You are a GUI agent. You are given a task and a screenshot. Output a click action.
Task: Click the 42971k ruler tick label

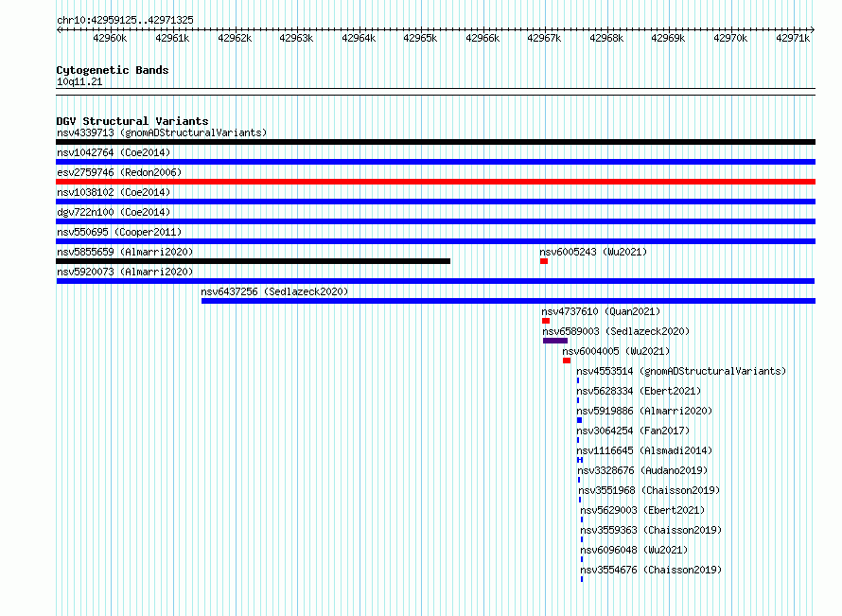pyautogui.click(x=793, y=38)
